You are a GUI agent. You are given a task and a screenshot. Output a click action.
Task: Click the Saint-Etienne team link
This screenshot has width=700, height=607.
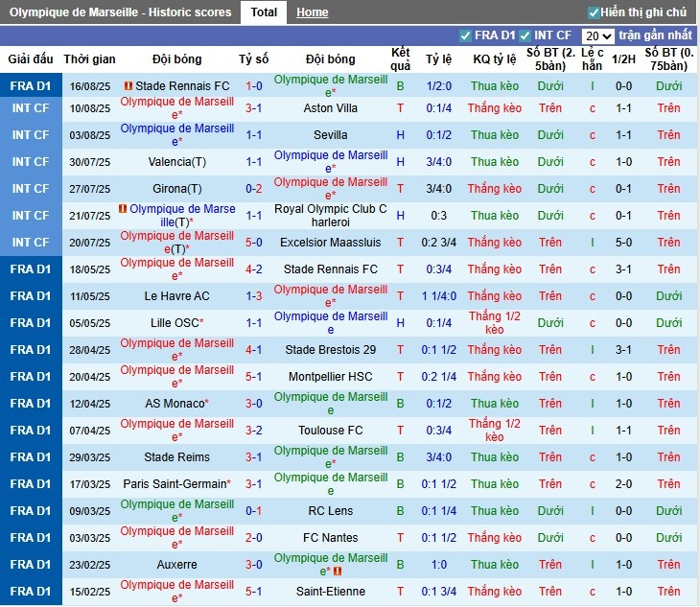[x=331, y=592]
